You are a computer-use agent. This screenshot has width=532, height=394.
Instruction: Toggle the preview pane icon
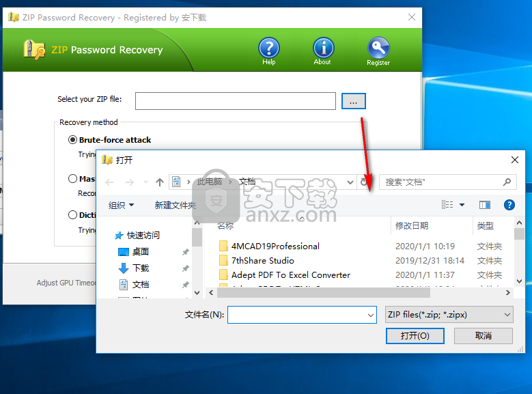click(x=484, y=205)
